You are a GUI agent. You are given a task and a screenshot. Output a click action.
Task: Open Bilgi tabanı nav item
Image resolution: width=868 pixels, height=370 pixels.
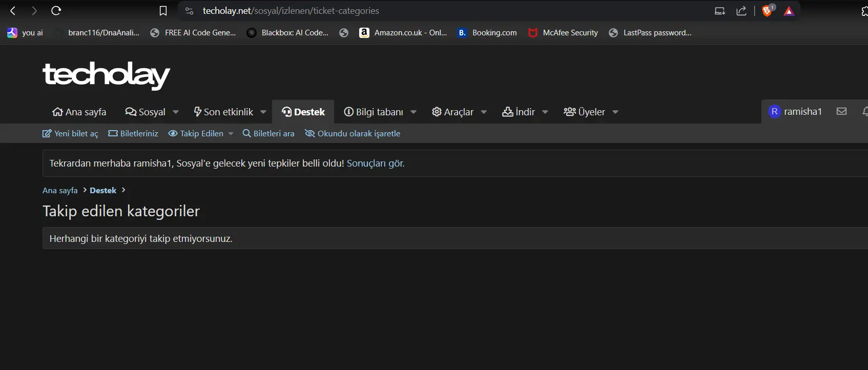pyautogui.click(x=374, y=112)
